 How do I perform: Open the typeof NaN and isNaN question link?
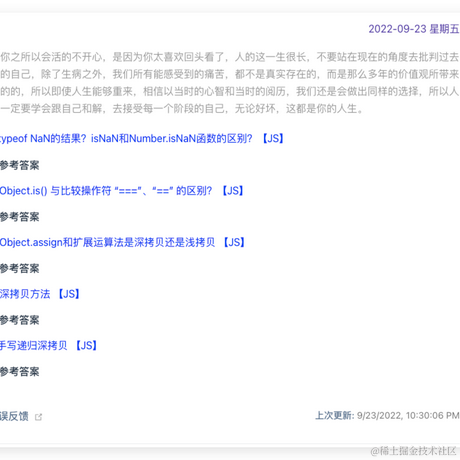[x=142, y=138]
